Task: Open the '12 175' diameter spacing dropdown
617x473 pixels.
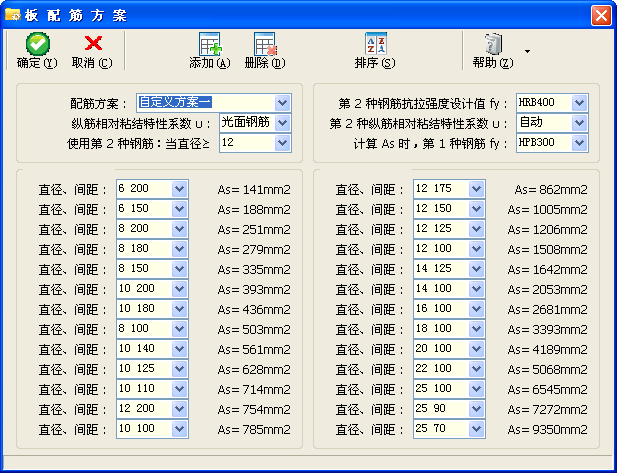Action: point(476,189)
